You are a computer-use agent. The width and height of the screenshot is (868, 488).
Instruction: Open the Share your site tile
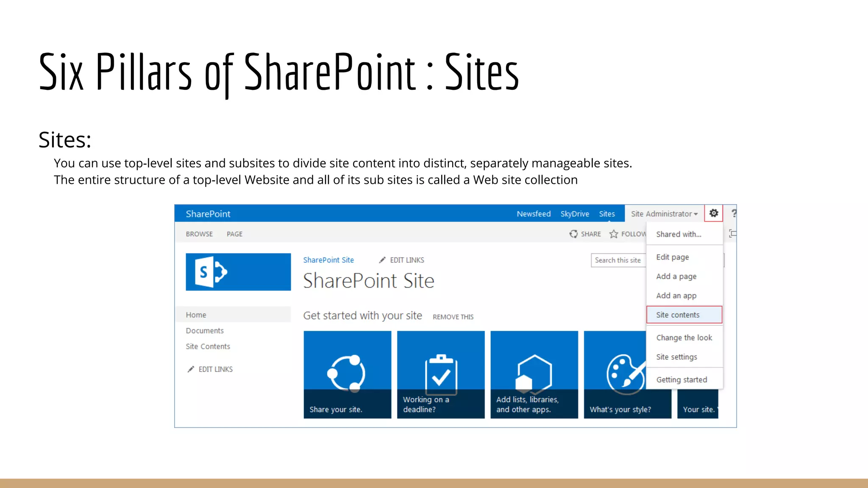348,374
